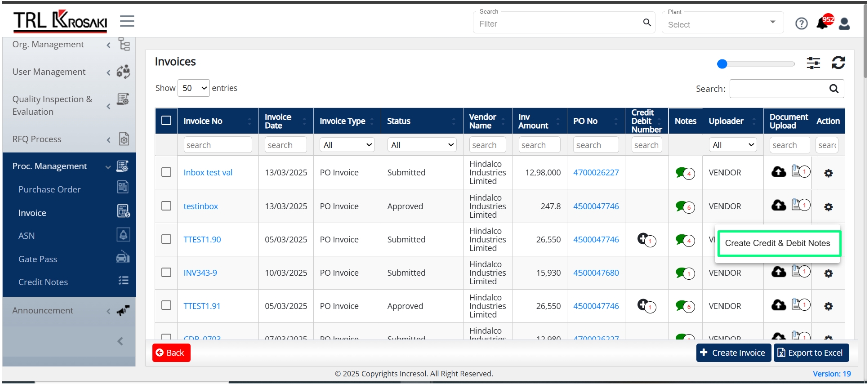Open PO number 4700026227 link
Image resolution: width=868 pixels, height=387 pixels.
596,172
